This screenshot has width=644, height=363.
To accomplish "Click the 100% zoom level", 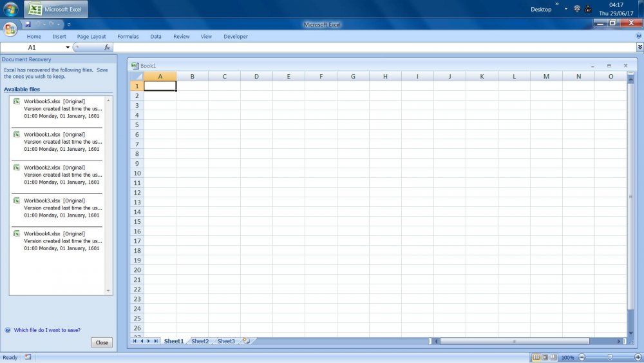I will click(x=567, y=358).
